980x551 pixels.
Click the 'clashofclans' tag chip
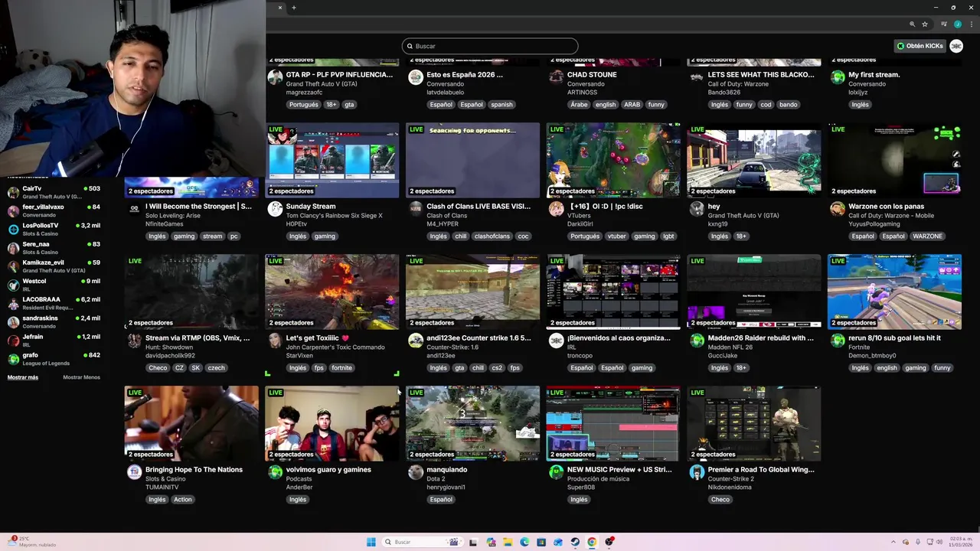tap(492, 236)
